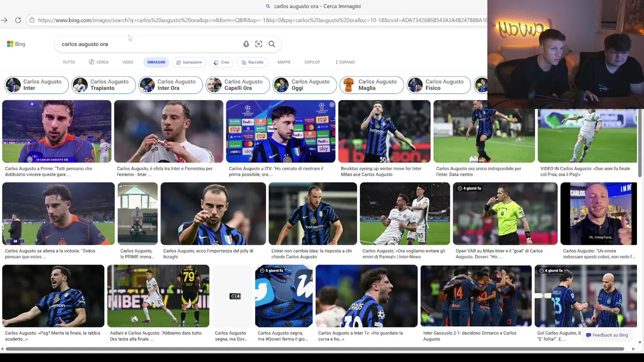644x362 pixels.
Task: Open the Inter e Fiorentina sfida thumbnail
Action: [x=169, y=131]
